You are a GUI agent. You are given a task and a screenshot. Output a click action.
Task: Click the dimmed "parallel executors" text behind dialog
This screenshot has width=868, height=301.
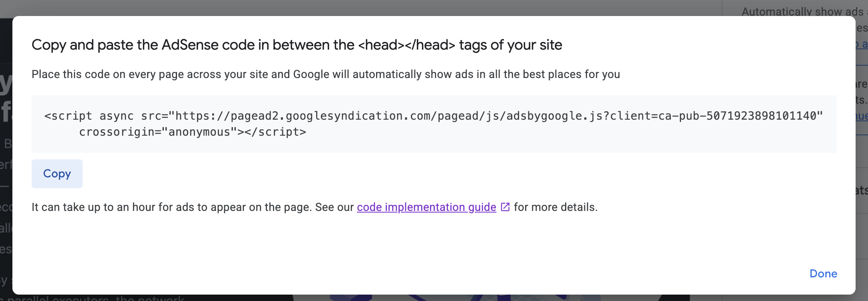(x=96, y=298)
